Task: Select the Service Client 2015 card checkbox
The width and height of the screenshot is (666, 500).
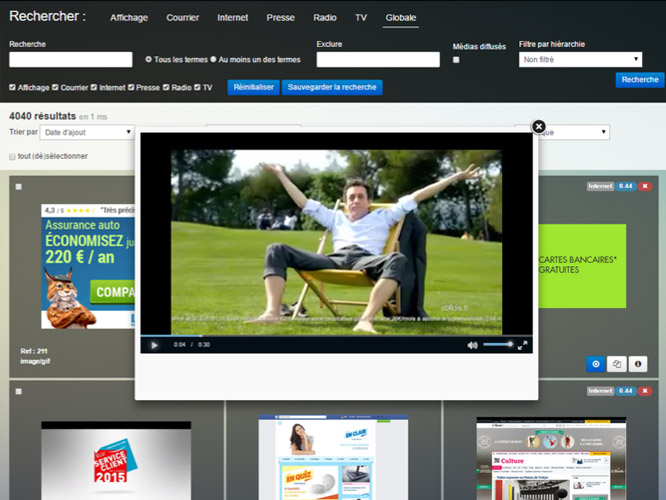Action: 19,391
